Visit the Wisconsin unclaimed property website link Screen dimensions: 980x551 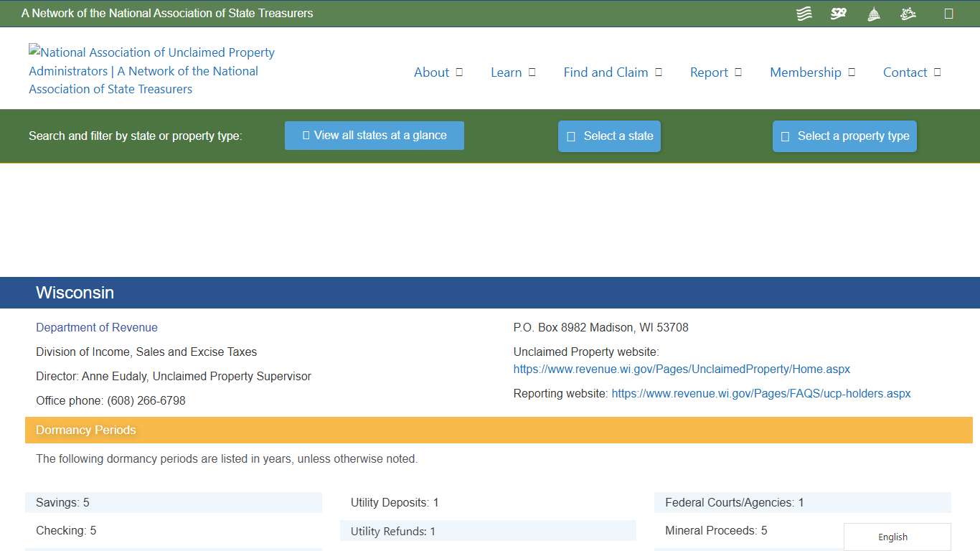(682, 369)
